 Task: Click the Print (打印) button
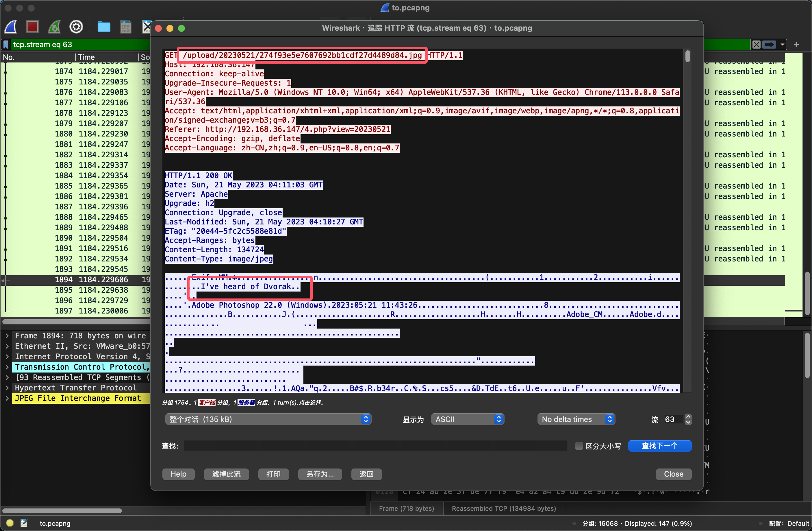pyautogui.click(x=273, y=474)
